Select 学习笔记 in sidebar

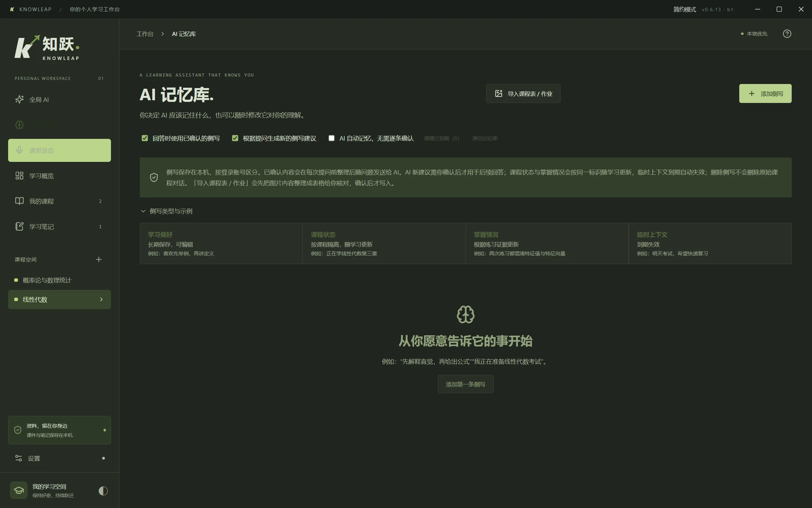coord(60,227)
